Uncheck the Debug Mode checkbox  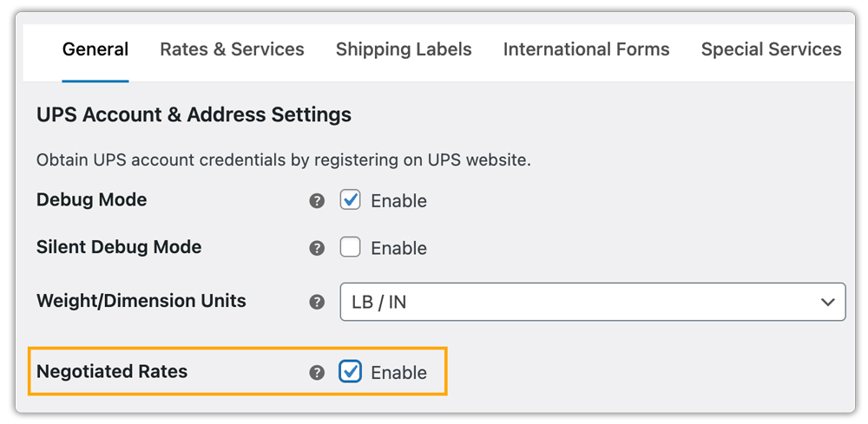[x=350, y=200]
